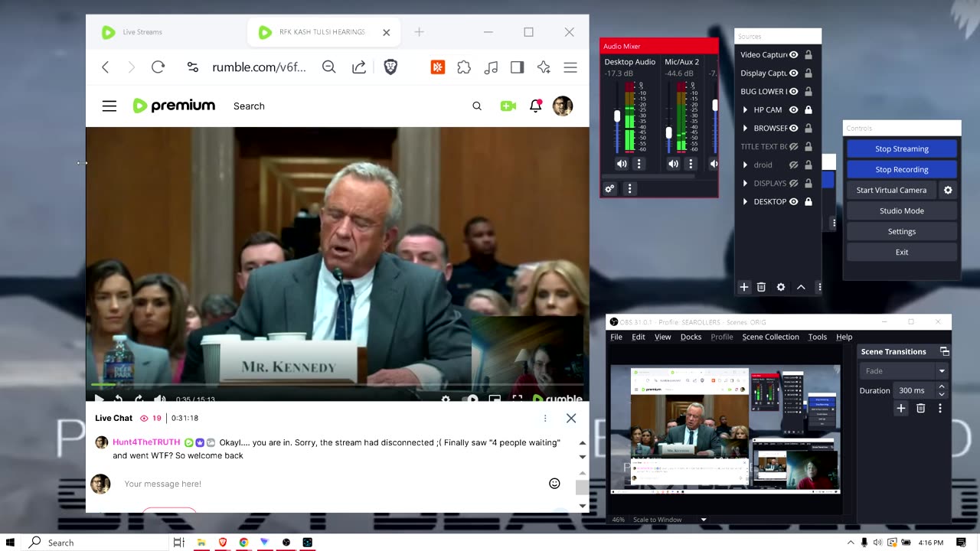Click Studio Mode button
Viewport: 980px width, 551px height.
902,210
